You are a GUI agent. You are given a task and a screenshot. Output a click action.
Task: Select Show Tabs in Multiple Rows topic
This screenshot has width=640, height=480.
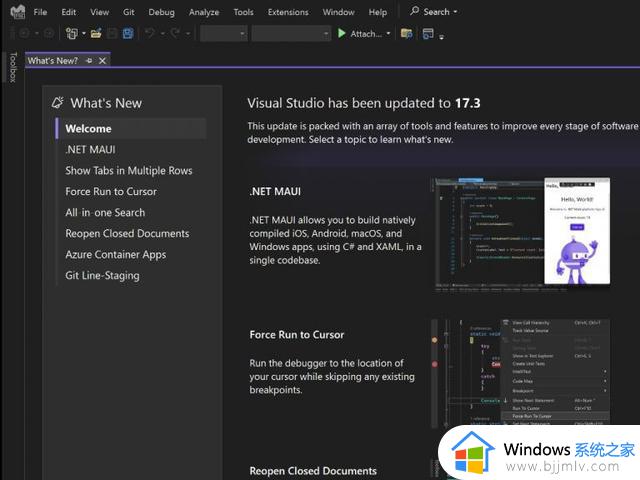[129, 171]
